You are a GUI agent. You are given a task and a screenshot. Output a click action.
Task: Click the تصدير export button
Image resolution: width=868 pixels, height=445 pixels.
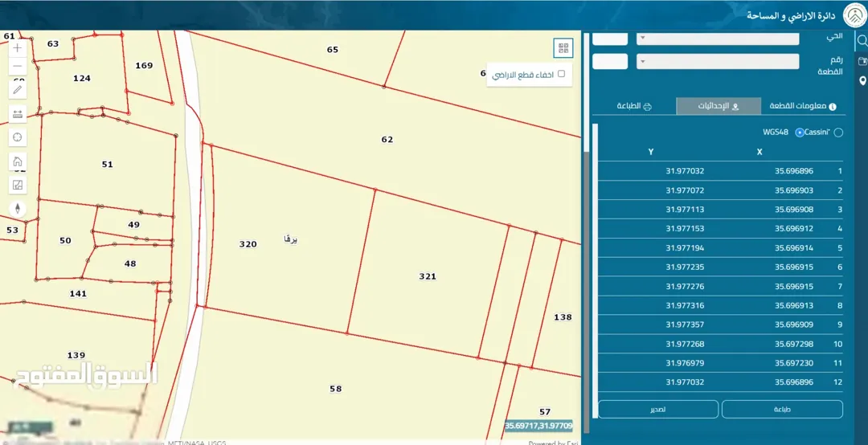[x=658, y=409]
